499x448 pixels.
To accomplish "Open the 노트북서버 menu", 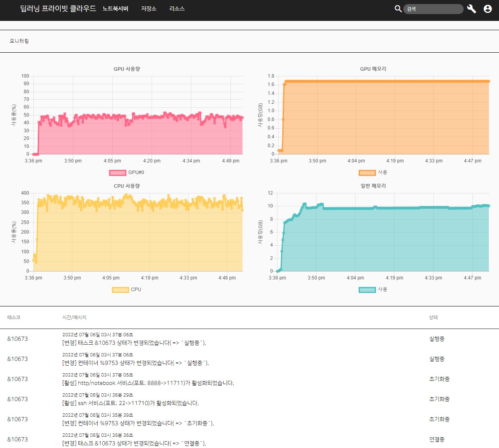I will pos(115,8).
